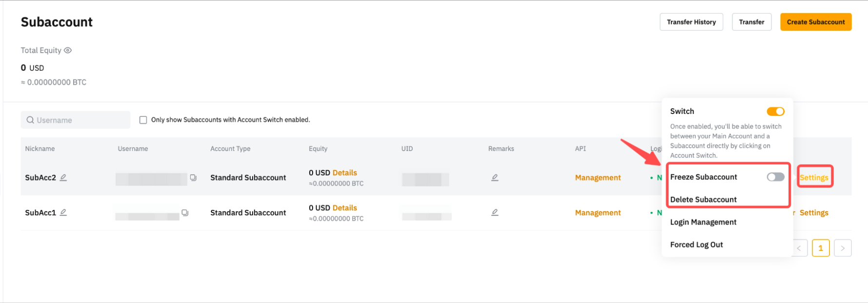Toggle Total Equity visibility eye icon
This screenshot has height=303, width=868.
point(68,50)
